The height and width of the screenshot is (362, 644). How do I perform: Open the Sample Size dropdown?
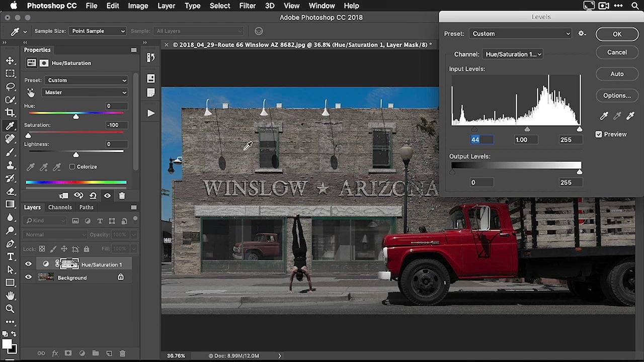pyautogui.click(x=98, y=31)
